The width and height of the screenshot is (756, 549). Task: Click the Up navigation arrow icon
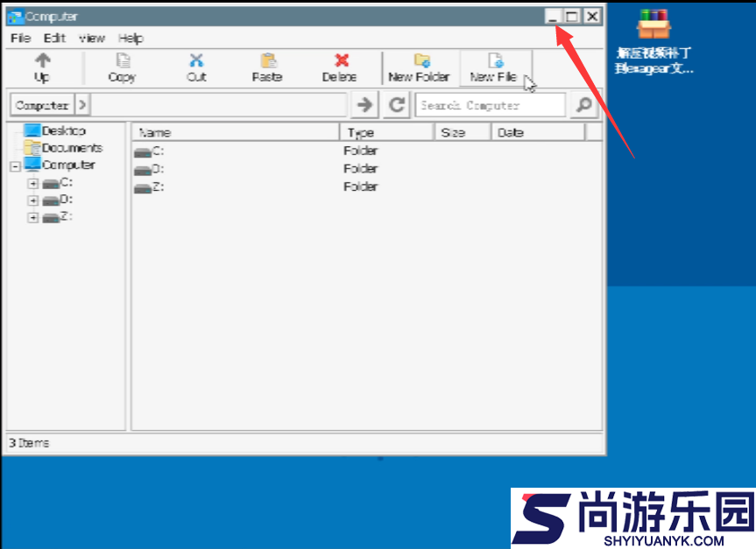coord(42,60)
